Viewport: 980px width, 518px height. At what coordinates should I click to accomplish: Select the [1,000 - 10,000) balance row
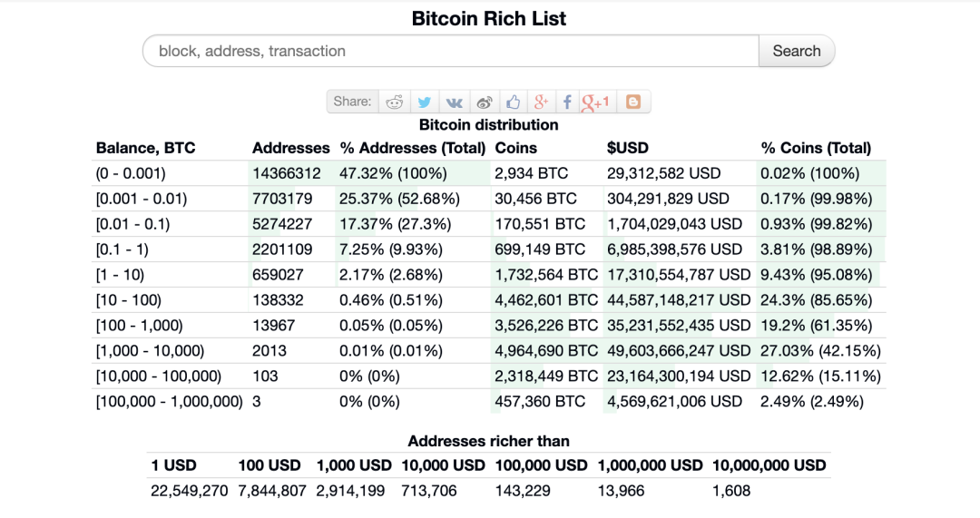click(489, 350)
